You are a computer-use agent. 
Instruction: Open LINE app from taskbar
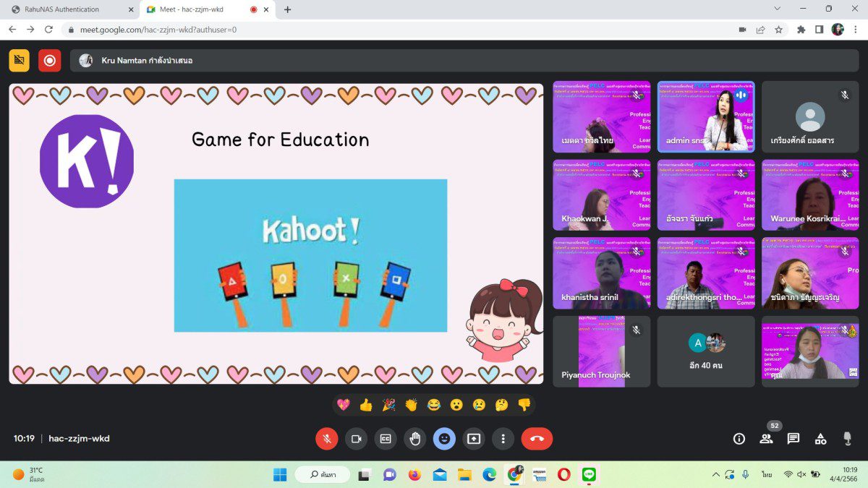(590, 475)
